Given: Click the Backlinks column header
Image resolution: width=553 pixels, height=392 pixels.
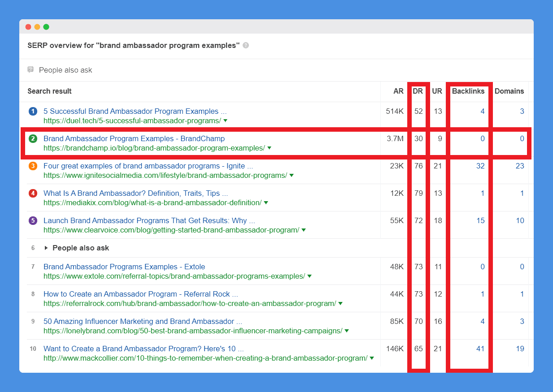Looking at the screenshot, I should coord(468,91).
